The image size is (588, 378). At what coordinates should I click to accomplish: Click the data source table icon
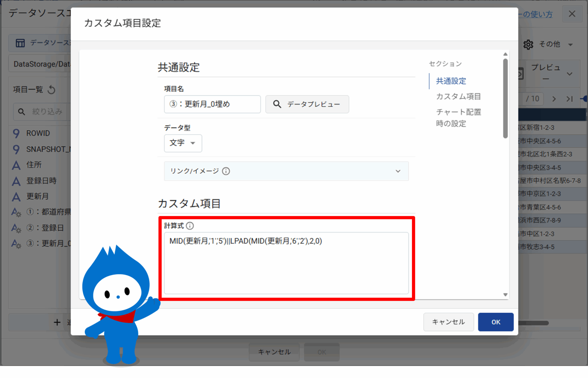(x=20, y=43)
